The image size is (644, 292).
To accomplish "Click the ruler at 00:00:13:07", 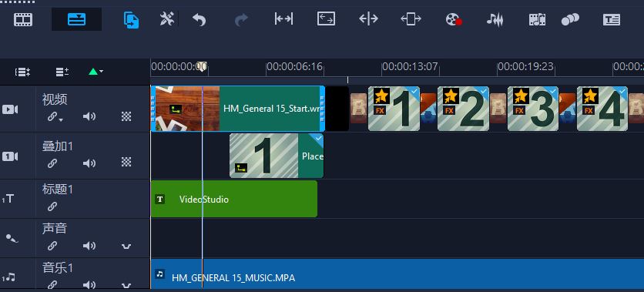I will click(x=410, y=66).
